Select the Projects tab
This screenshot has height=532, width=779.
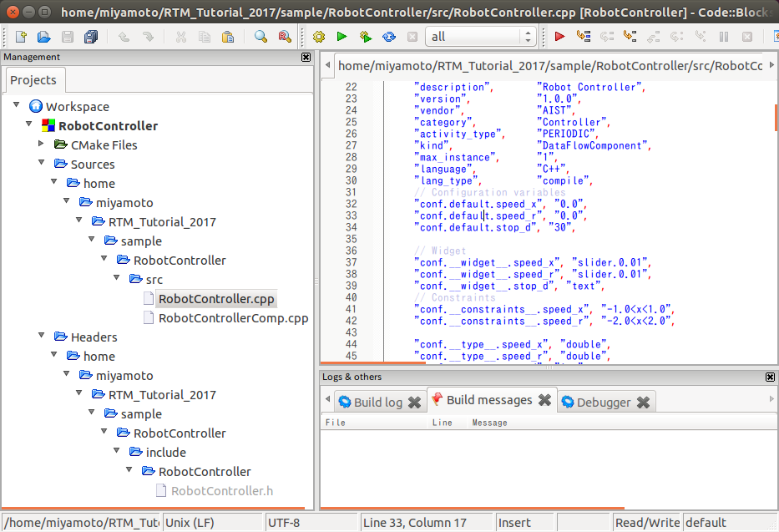point(33,80)
